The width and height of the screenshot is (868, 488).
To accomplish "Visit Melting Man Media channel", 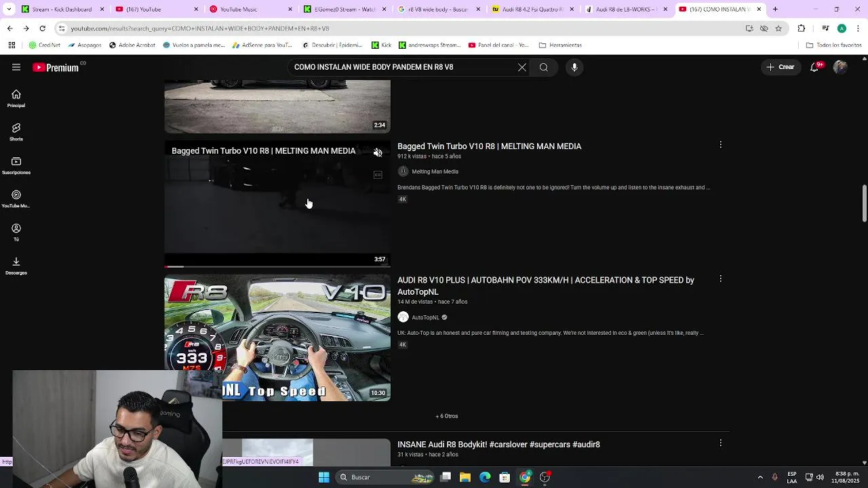I will pyautogui.click(x=435, y=171).
